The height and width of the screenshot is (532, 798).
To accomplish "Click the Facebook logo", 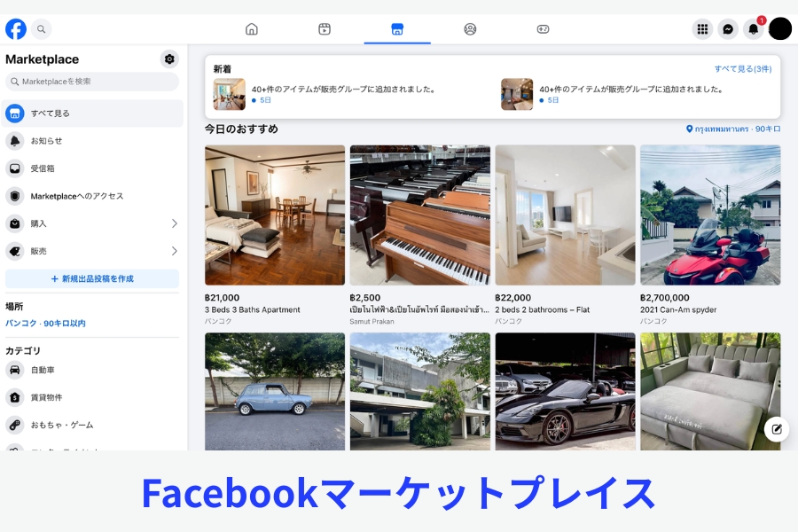I will pyautogui.click(x=16, y=29).
